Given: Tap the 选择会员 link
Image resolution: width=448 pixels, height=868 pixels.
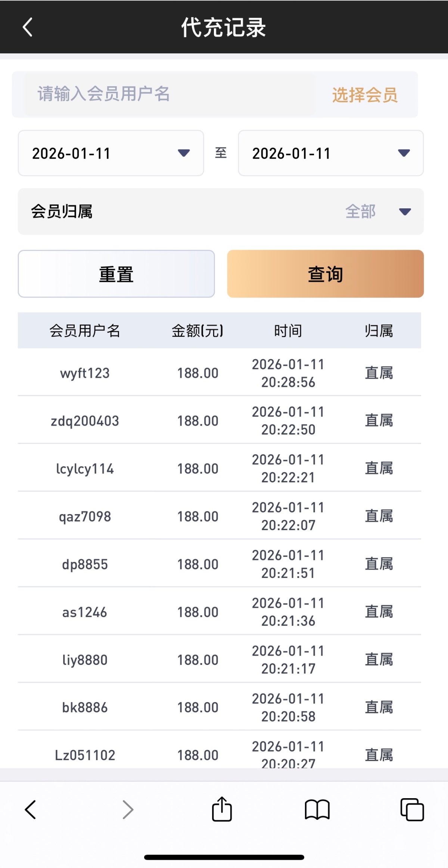Looking at the screenshot, I should [365, 95].
